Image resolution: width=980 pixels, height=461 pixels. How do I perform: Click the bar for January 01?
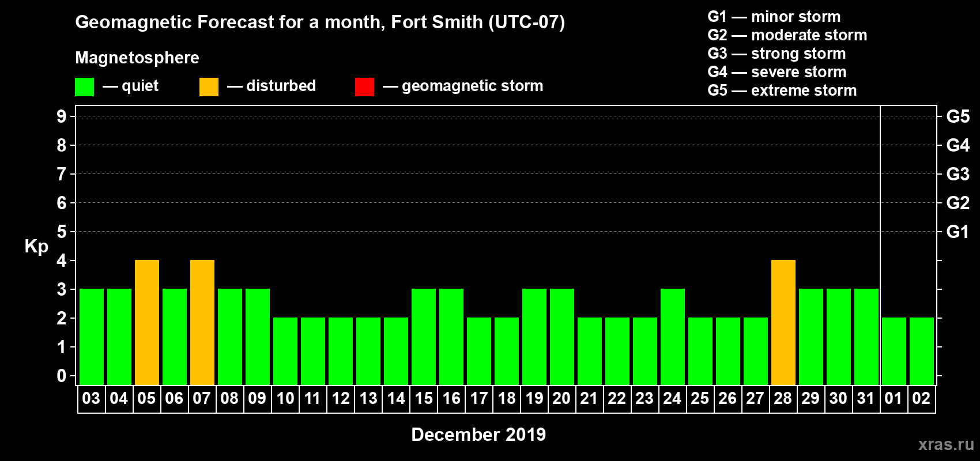coord(894,351)
